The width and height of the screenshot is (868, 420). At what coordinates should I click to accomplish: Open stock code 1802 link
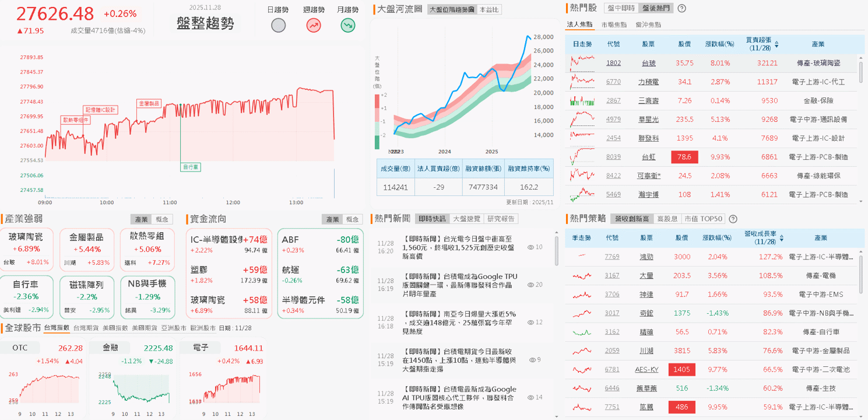(613, 63)
